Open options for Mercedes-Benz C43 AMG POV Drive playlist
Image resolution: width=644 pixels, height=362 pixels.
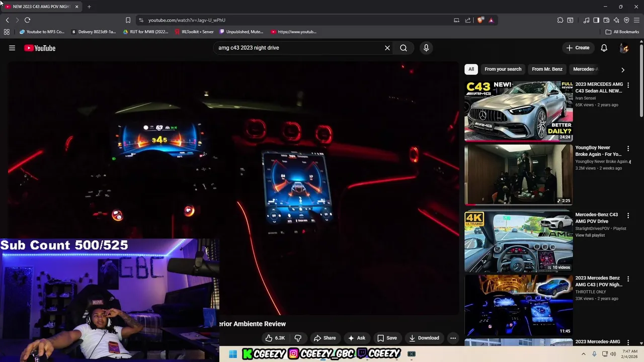click(x=628, y=216)
